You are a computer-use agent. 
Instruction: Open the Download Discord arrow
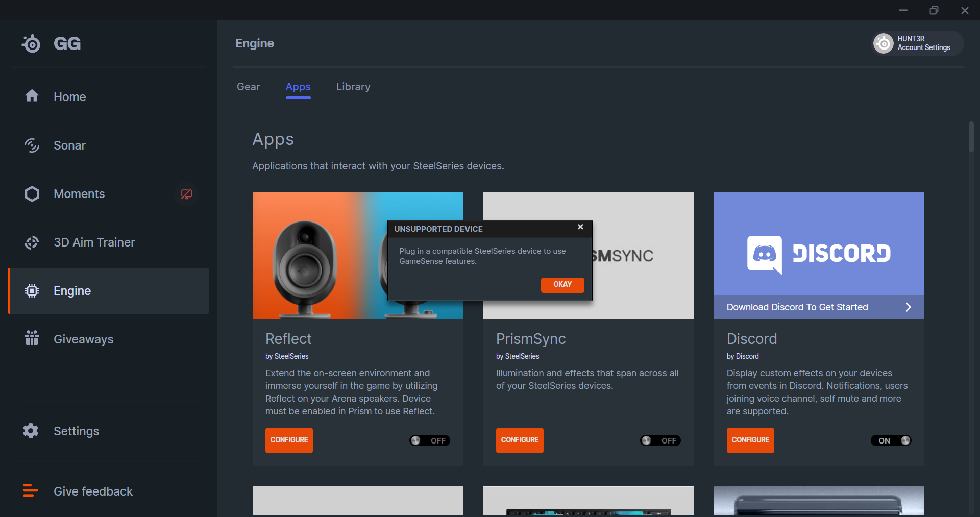click(x=908, y=307)
